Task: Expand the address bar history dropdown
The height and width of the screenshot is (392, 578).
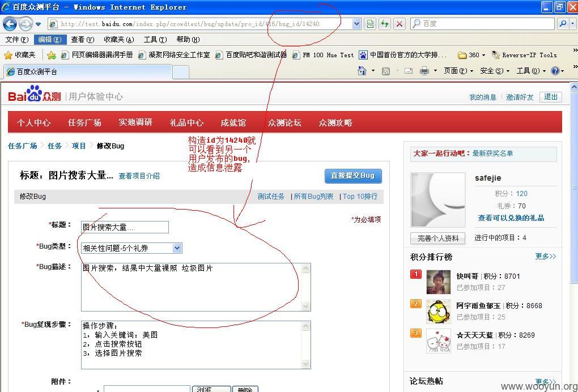Action: tap(356, 24)
